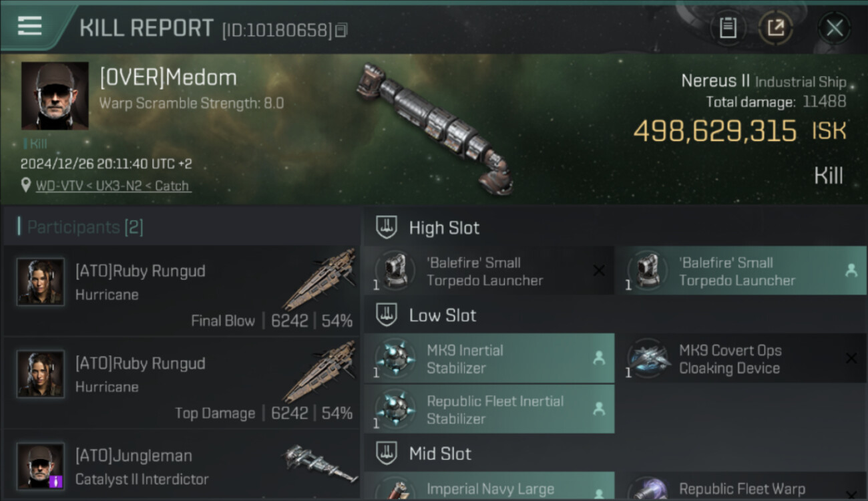Open the hamburger menu icon
868x501 pixels.
tap(29, 26)
